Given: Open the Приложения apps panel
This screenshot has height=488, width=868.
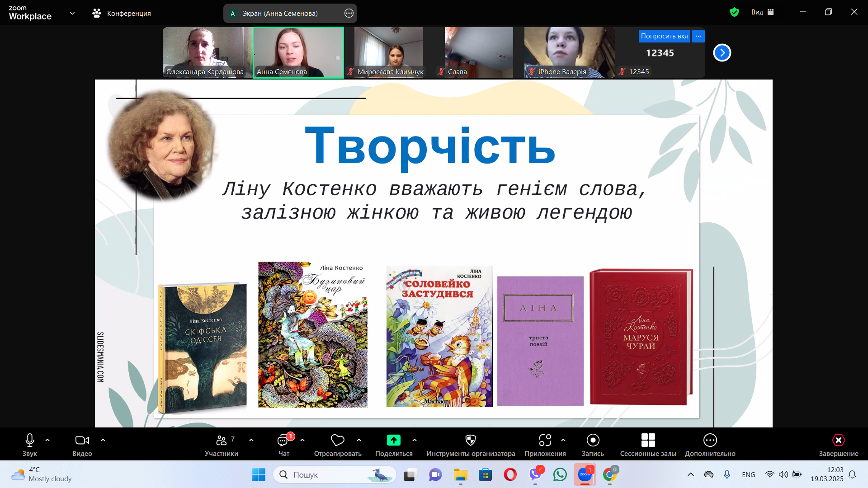Looking at the screenshot, I should pyautogui.click(x=545, y=445).
